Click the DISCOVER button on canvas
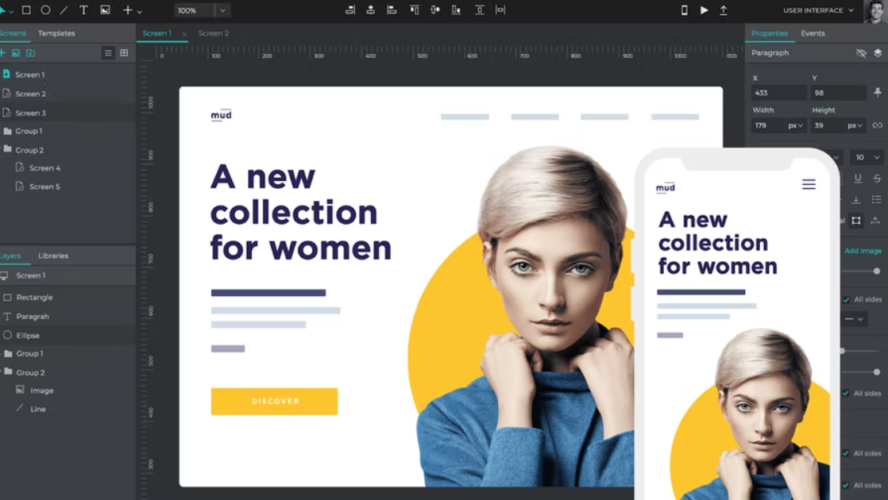This screenshot has height=500, width=888. pyautogui.click(x=275, y=401)
